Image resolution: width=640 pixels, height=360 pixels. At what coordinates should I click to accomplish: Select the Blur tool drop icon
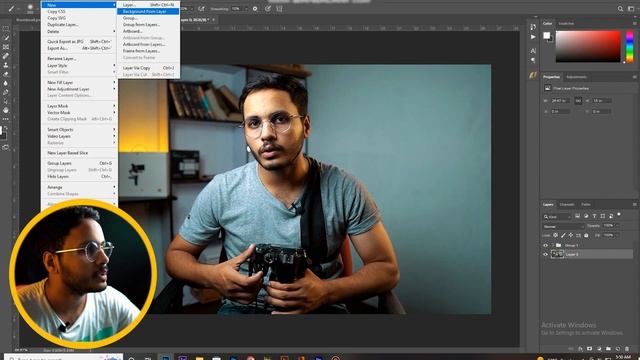click(x=6, y=83)
